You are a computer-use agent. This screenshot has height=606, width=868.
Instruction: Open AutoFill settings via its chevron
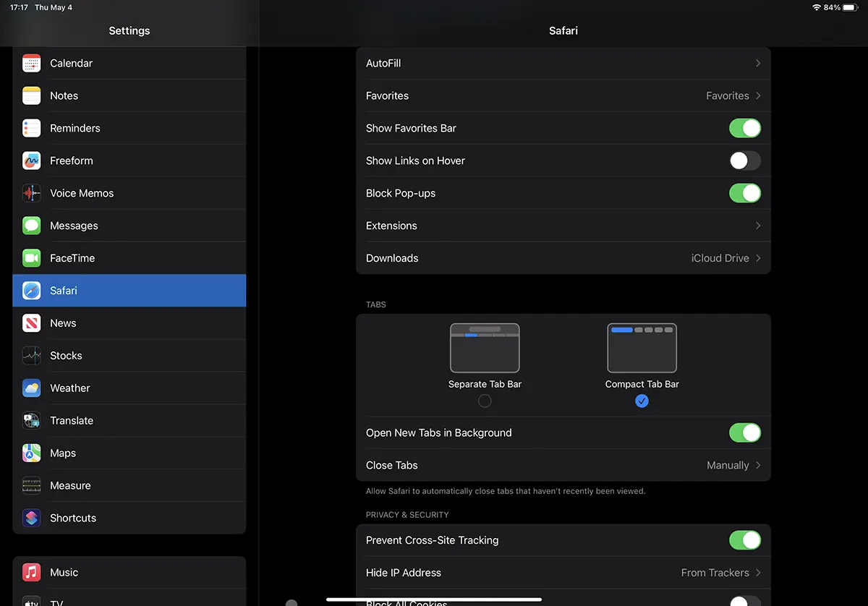pos(758,63)
